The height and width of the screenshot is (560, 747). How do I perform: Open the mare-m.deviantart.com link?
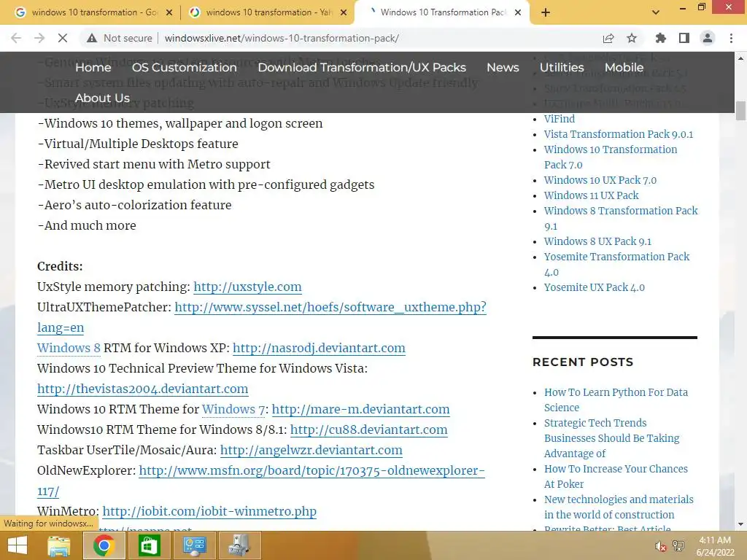(x=360, y=410)
